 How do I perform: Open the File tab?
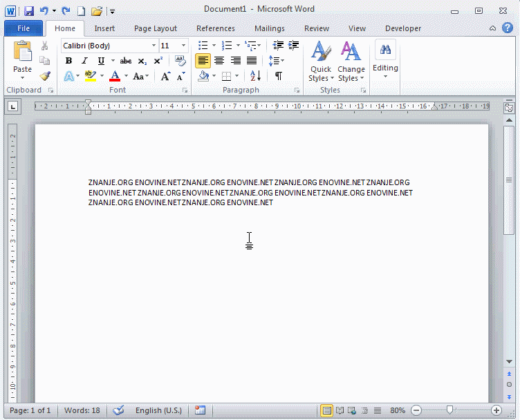click(24, 28)
